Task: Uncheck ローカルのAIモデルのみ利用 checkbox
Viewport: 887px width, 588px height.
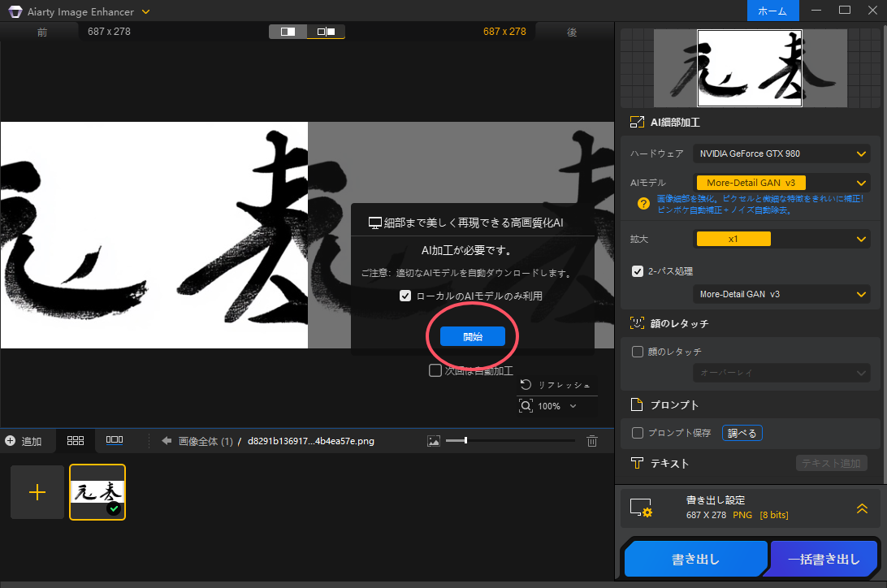Action: (x=405, y=296)
